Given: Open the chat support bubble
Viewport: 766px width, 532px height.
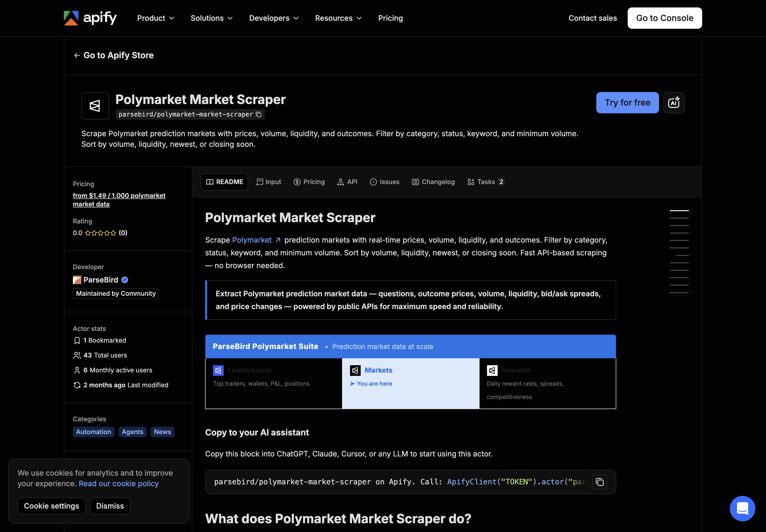Looking at the screenshot, I should tap(742, 508).
